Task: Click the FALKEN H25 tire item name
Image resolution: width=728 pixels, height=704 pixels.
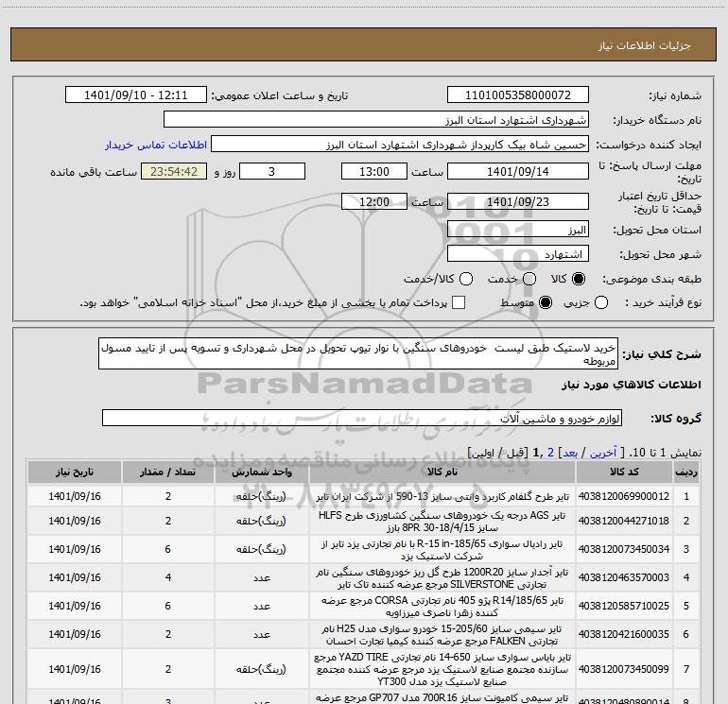Action: coord(442,635)
